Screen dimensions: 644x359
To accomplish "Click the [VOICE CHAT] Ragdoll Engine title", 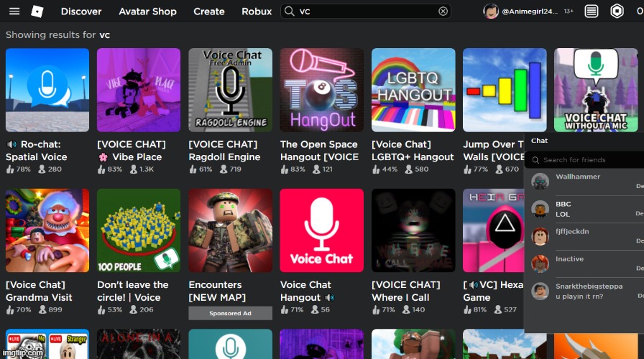I will (224, 151).
